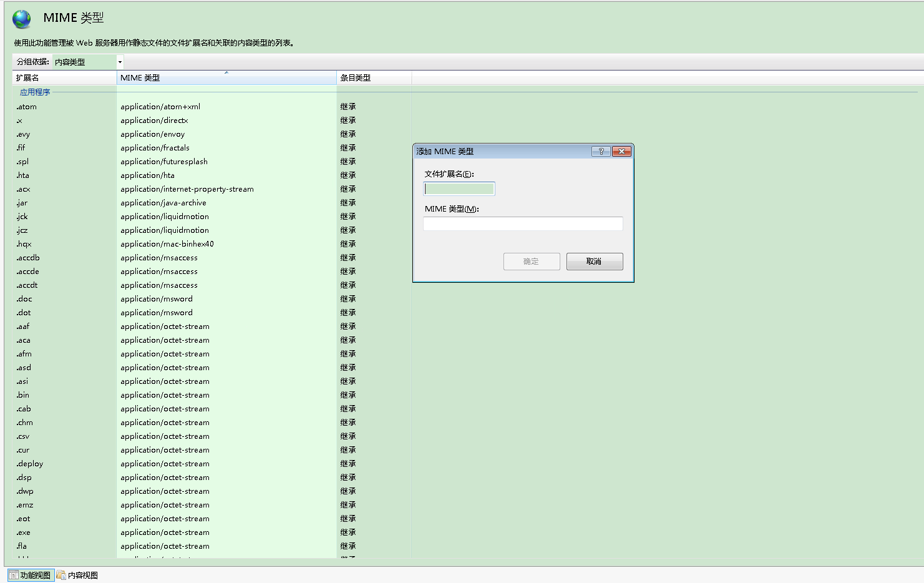Viewport: 924px width, 583px height.
Task: Select the .doc row
Action: tap(212, 299)
